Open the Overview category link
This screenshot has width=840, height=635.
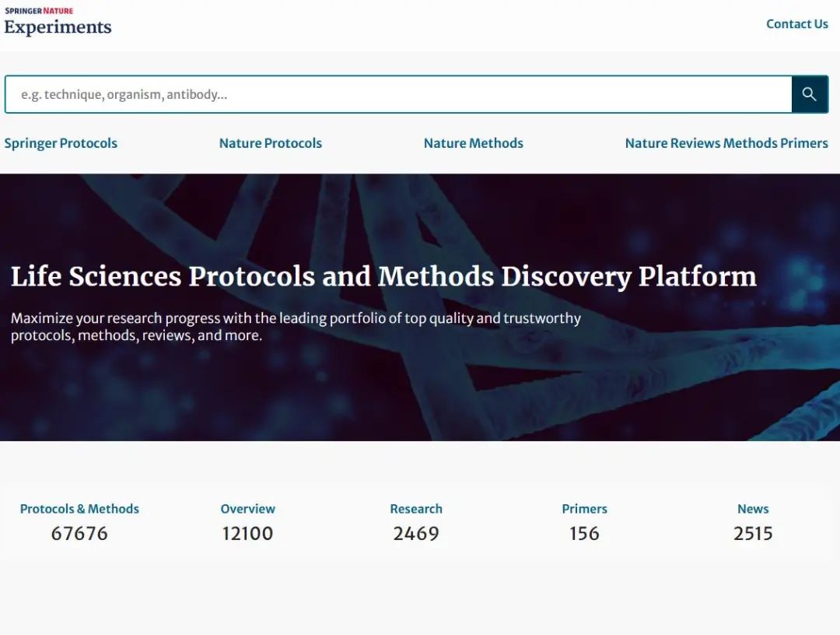click(x=247, y=508)
